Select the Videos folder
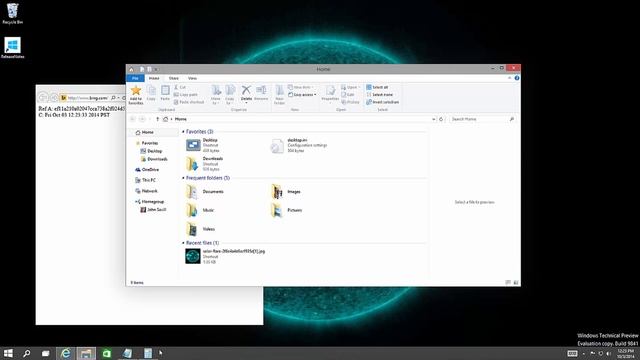Viewport: 640px width, 360px height. [200, 229]
